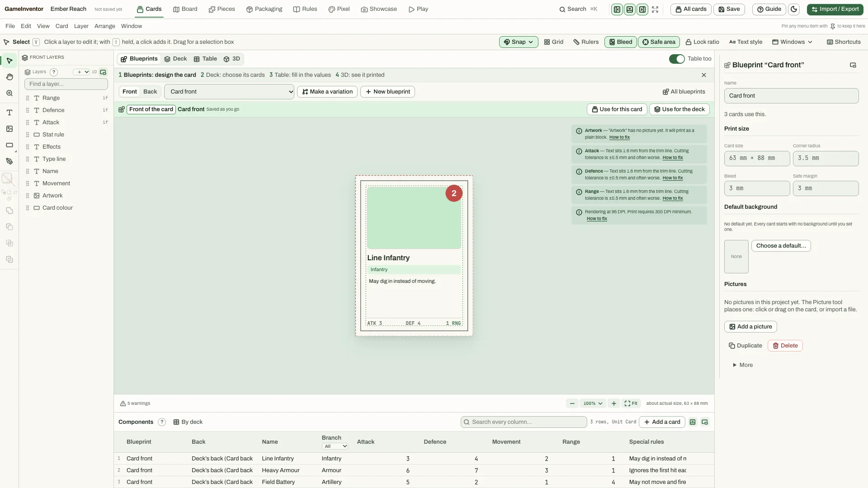Open the add layer plus dropdown
Screen dimensions: 868x488
[82, 72]
